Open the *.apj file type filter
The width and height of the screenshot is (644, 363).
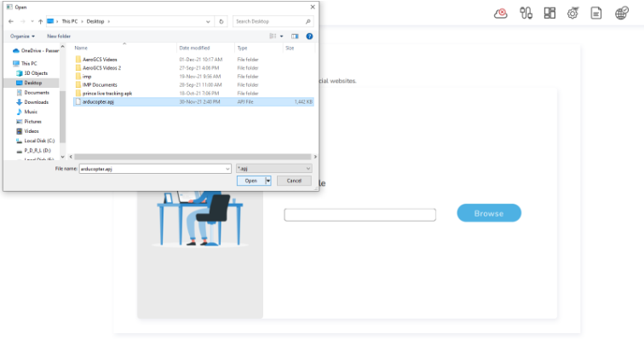(274, 169)
